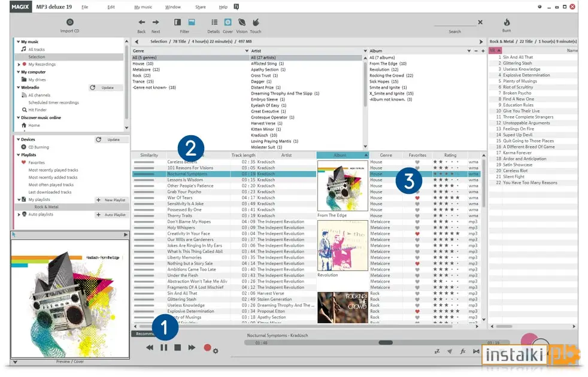Image resolution: width=588 pixels, height=377 pixels.
Task: Open the Album filter column dropdown arrow
Action: pos(469,51)
